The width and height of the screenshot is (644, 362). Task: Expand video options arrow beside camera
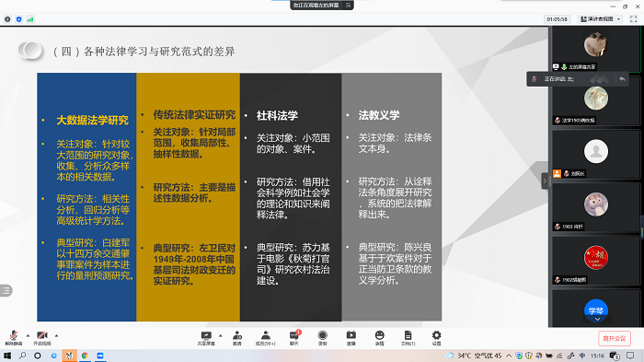click(x=57, y=335)
